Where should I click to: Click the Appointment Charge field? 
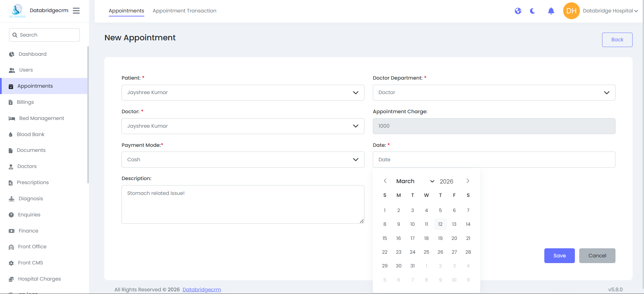pyautogui.click(x=494, y=126)
